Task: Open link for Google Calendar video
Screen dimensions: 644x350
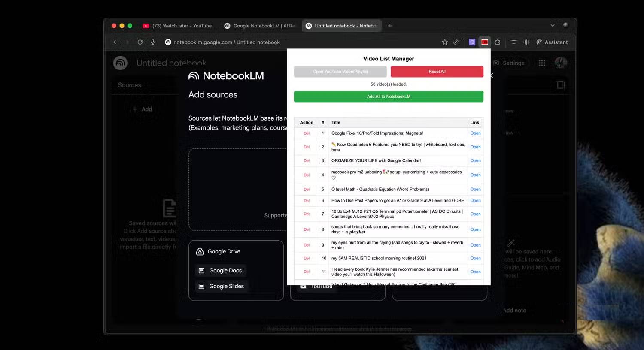Action: (x=475, y=161)
